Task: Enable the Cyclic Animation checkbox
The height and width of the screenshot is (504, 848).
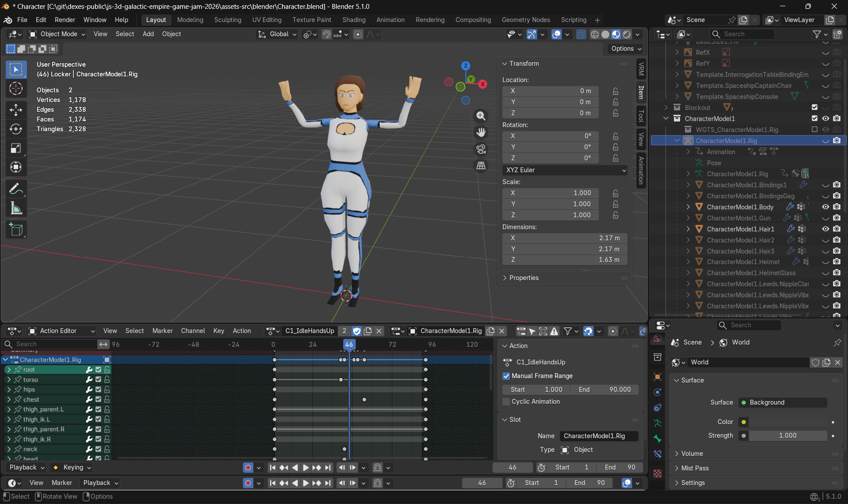Action: pos(506,402)
